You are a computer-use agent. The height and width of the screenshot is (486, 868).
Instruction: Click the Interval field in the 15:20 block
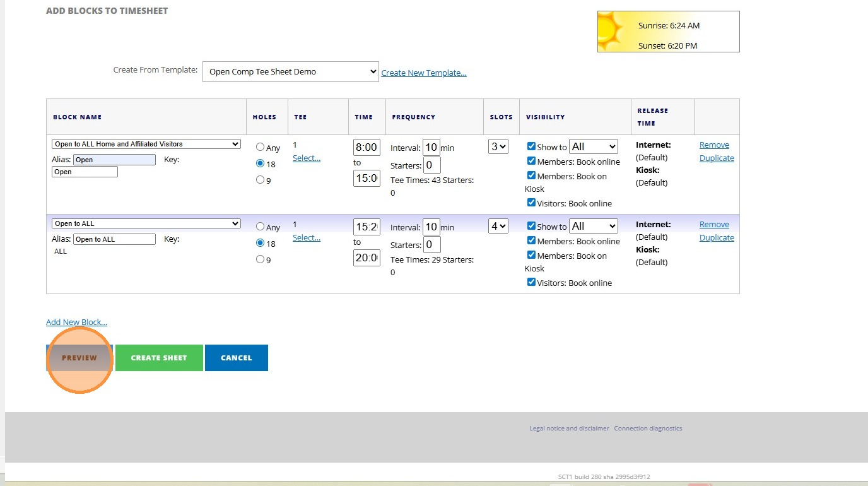[x=431, y=227]
